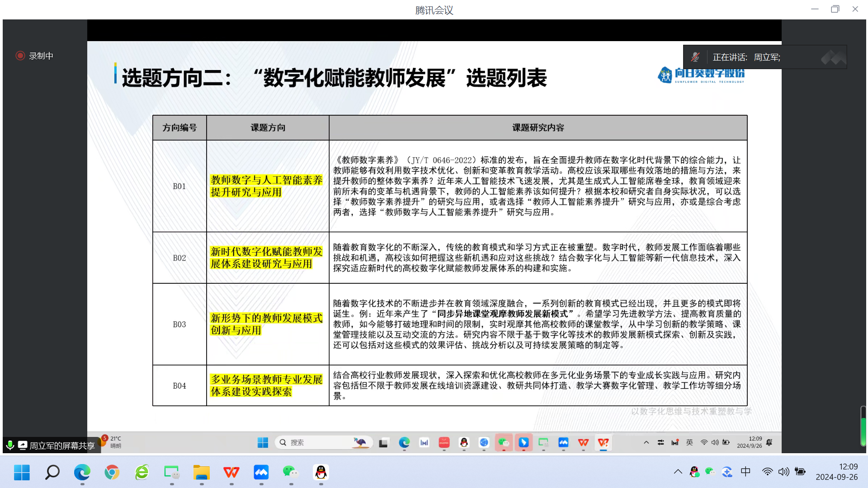
Task: Click the notification bell in the shared screen tray
Action: click(x=769, y=442)
